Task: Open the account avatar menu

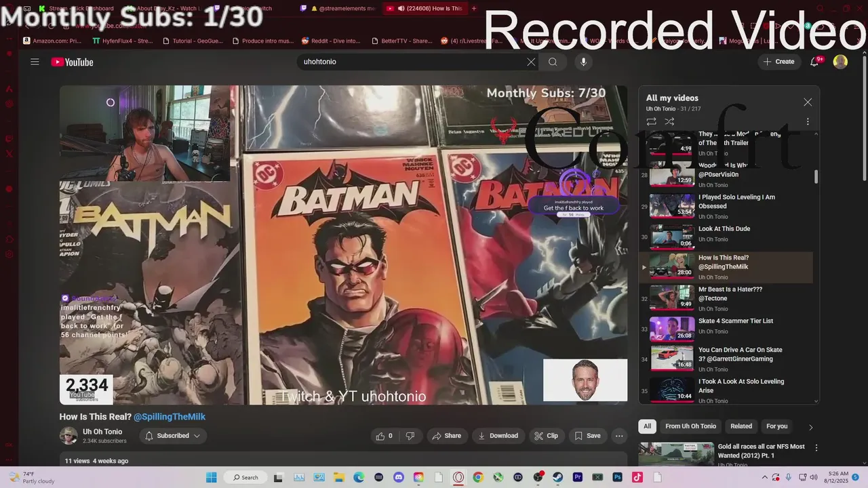Action: 840,62
